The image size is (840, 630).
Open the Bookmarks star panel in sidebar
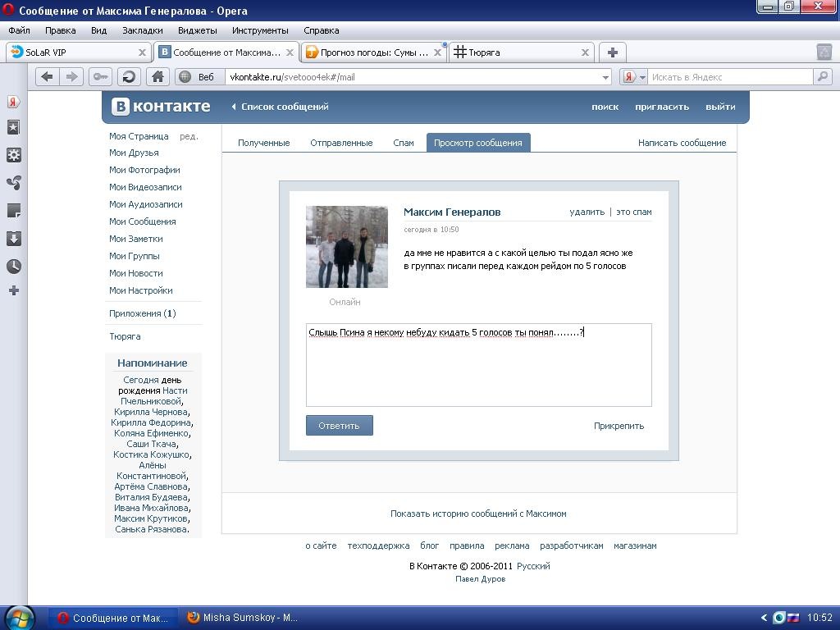pos(13,127)
